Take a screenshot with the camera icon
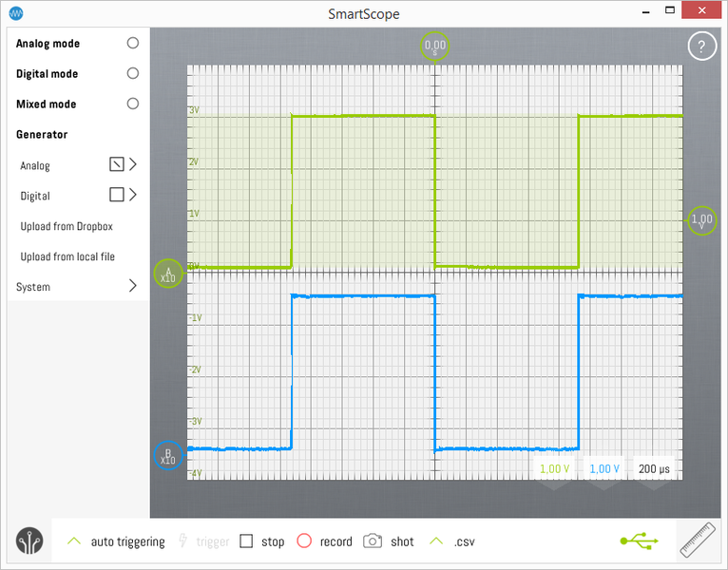Screen dimensions: 728x570 pyautogui.click(x=374, y=541)
